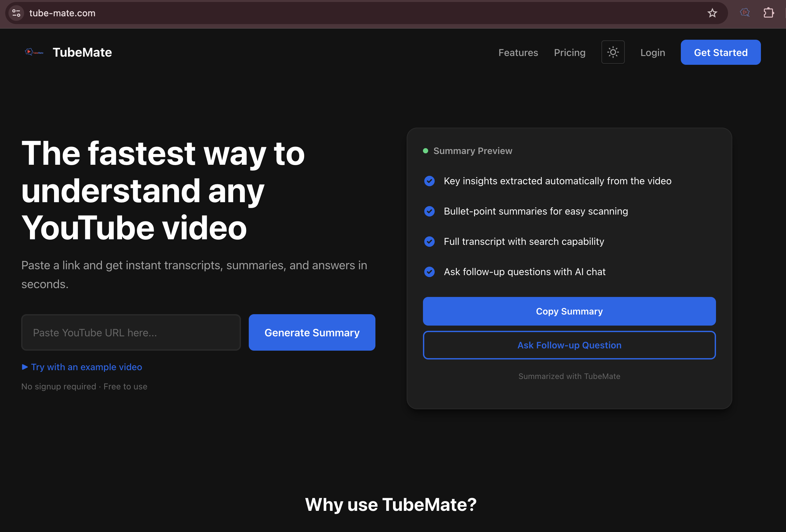
Task: Click the TubeMate logo image in header
Action: tap(34, 52)
